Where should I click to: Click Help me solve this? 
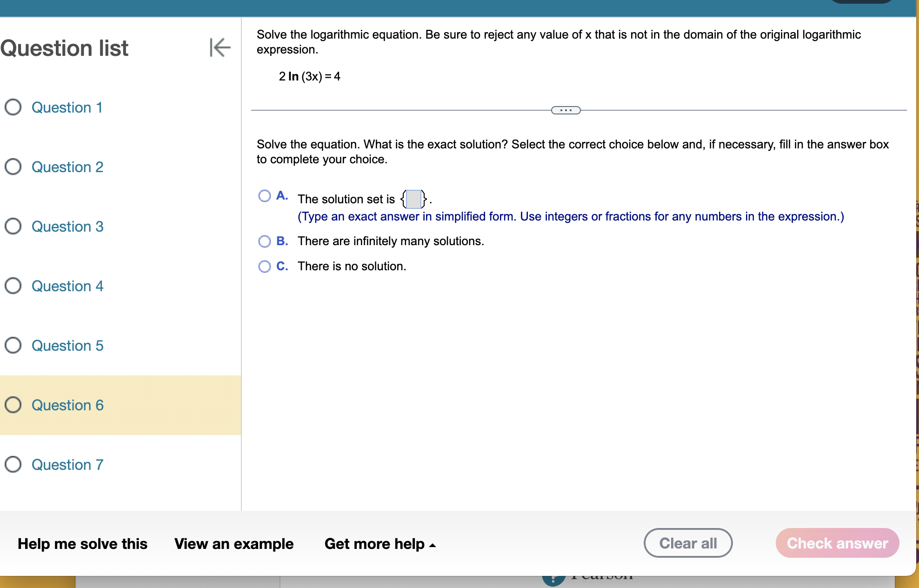82,544
